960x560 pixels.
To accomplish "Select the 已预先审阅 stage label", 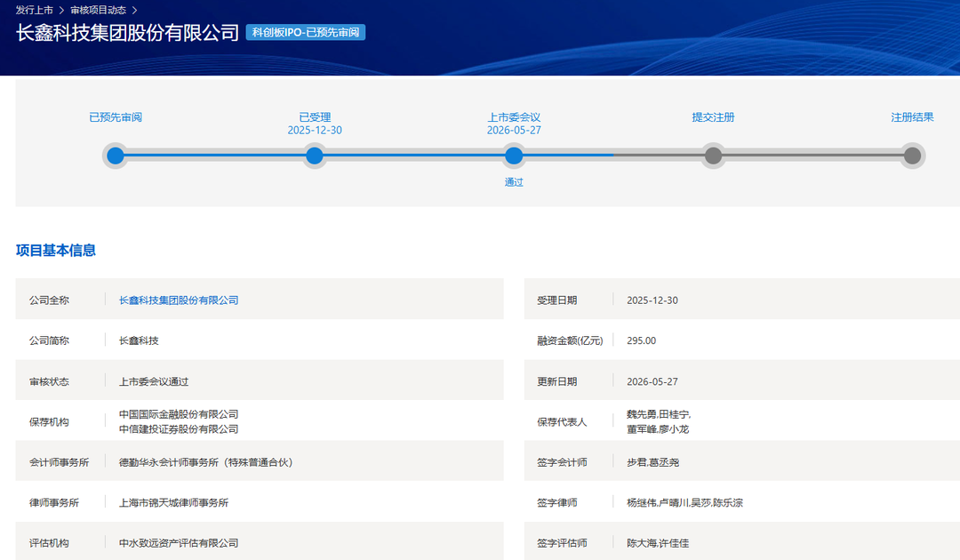I will pyautogui.click(x=116, y=117).
